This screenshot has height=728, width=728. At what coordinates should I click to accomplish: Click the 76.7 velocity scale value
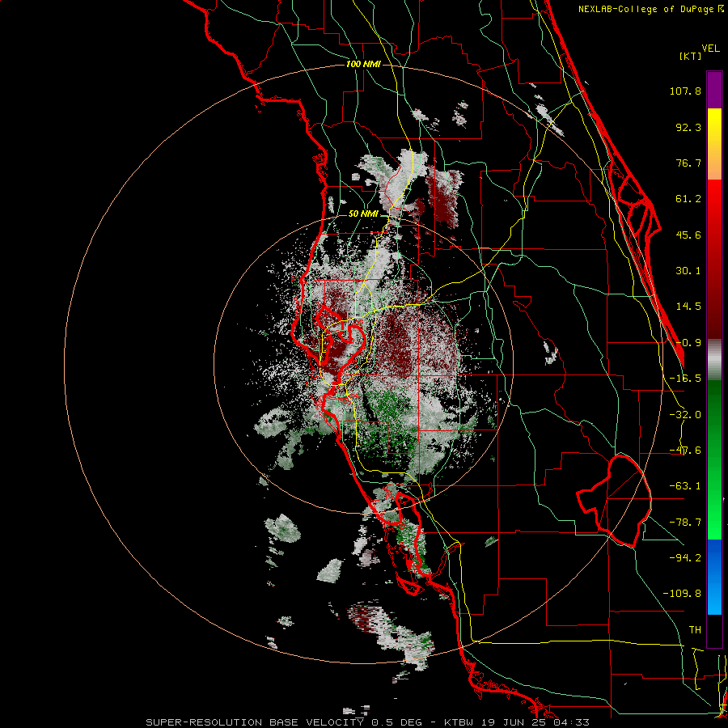coord(688,163)
